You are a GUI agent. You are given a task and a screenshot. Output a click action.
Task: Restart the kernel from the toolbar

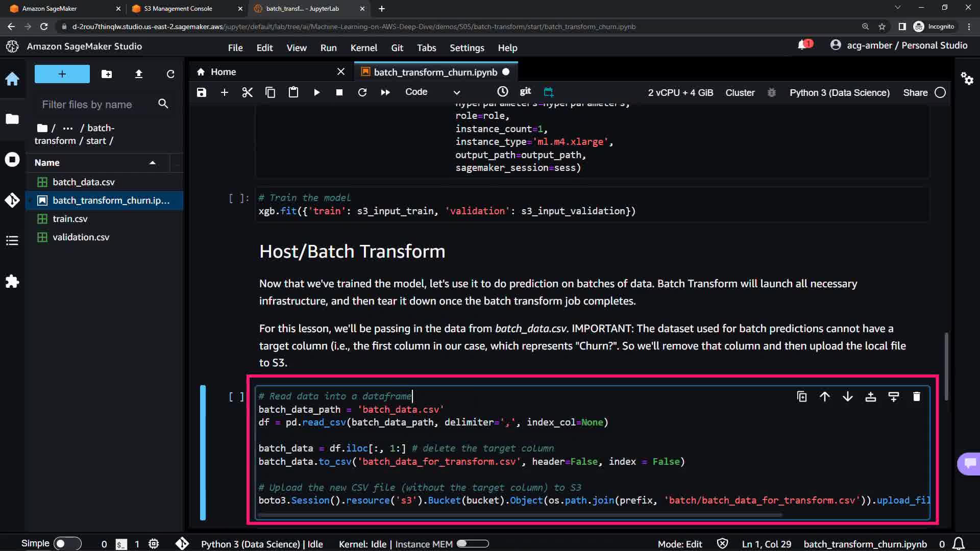pos(362,92)
